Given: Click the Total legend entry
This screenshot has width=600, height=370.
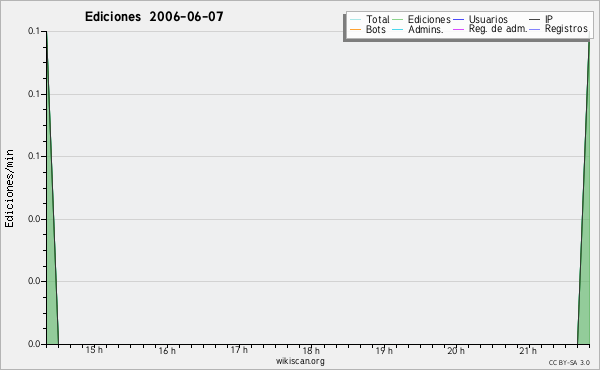Looking at the screenshot, I should point(370,19).
